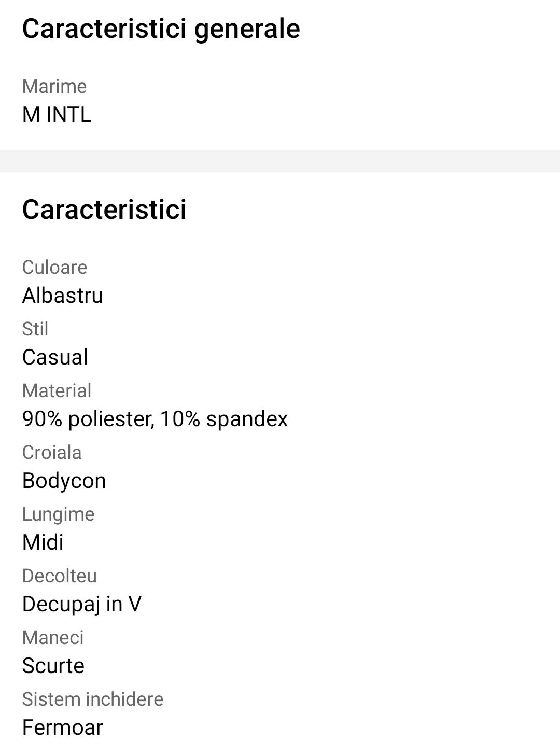Tap the Croiala label
The width and height of the screenshot is (560, 756).
click(x=52, y=453)
